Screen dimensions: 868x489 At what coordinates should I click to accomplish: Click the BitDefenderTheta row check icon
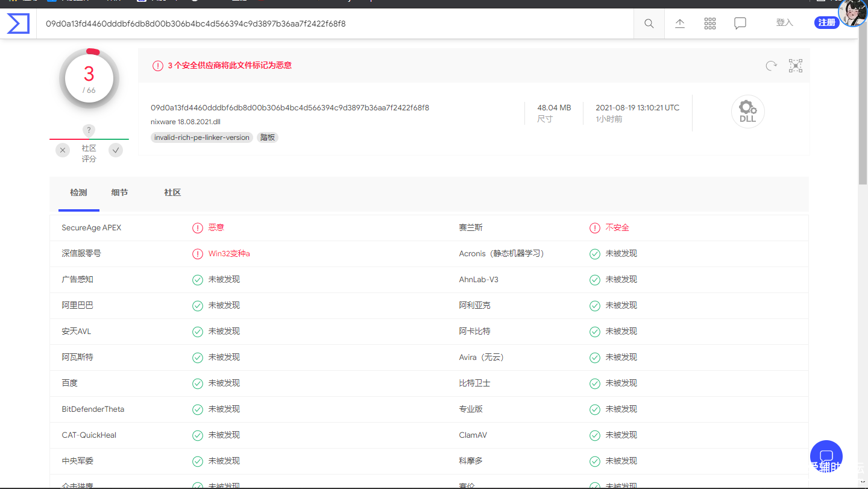coord(198,409)
